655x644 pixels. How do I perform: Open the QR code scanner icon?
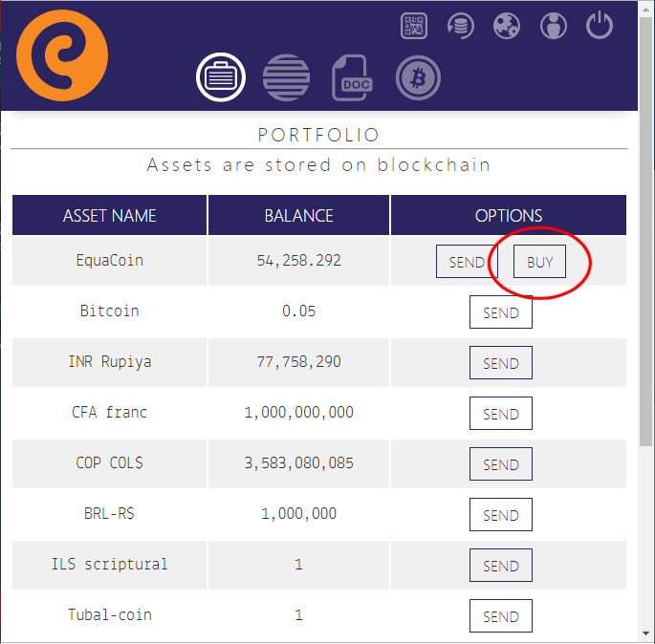point(414,26)
